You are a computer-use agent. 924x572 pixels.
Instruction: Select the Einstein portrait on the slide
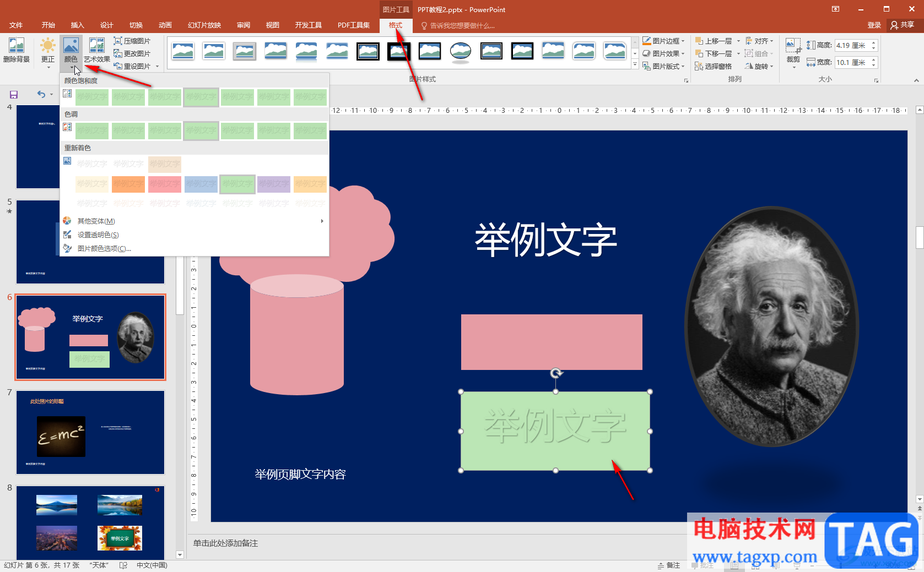click(771, 326)
